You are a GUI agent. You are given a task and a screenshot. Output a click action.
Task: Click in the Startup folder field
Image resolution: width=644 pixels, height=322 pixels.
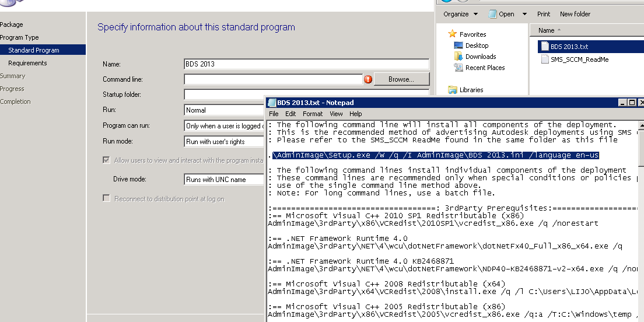[x=306, y=94]
